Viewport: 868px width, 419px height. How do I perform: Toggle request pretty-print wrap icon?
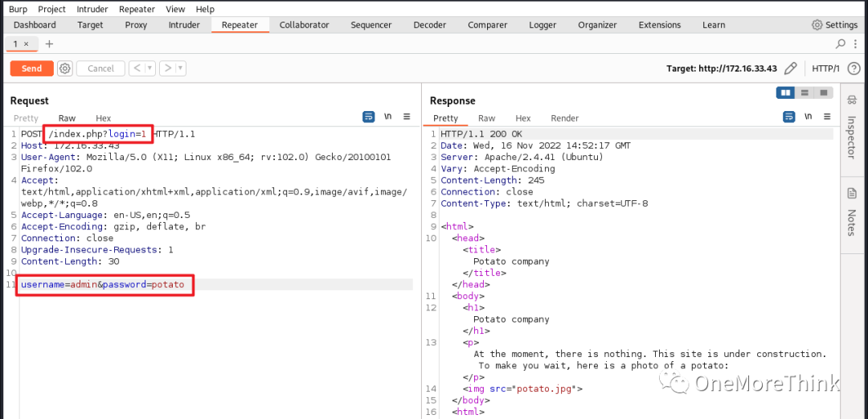click(368, 117)
